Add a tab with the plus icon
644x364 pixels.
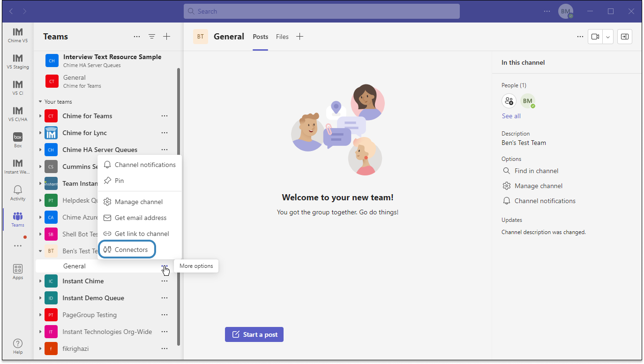pos(300,37)
